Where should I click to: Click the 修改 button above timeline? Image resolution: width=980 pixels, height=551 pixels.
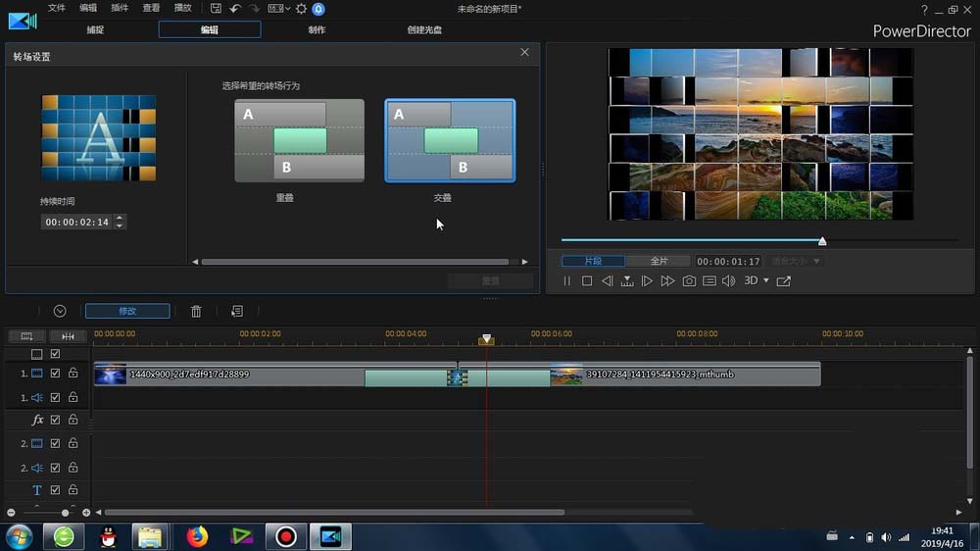click(x=127, y=311)
